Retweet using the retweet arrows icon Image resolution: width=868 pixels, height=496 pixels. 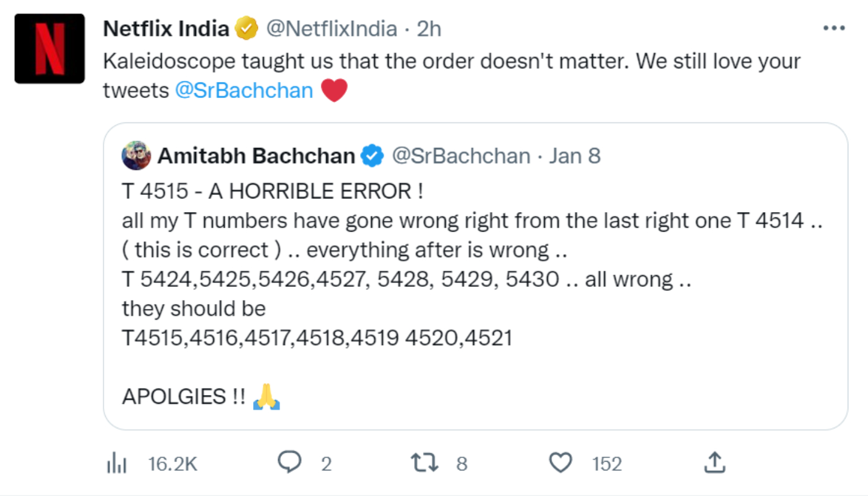coord(424,463)
